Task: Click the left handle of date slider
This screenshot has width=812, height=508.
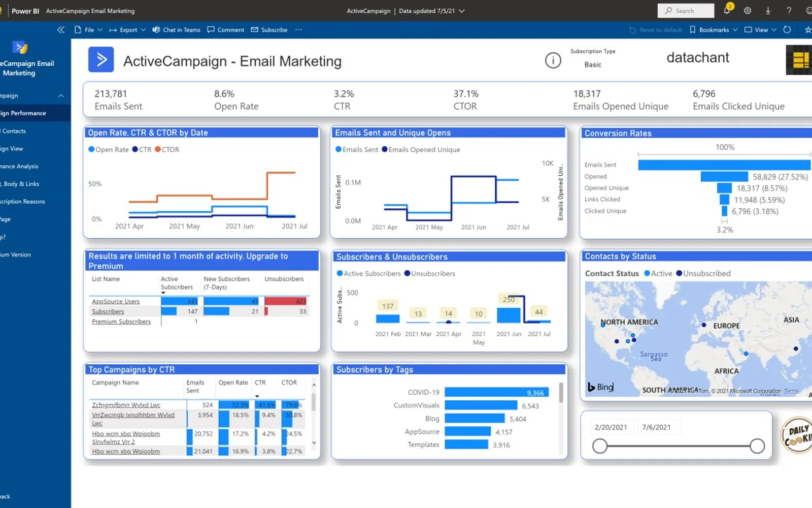Action: tap(600, 446)
